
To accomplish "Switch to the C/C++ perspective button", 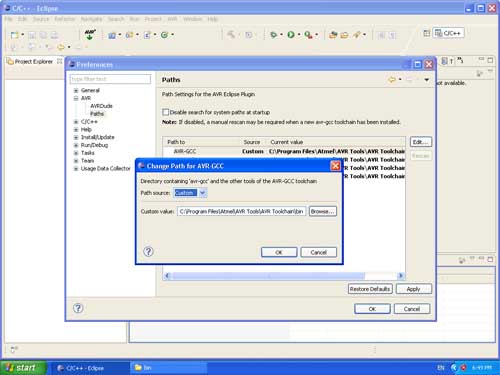I will click(x=449, y=33).
